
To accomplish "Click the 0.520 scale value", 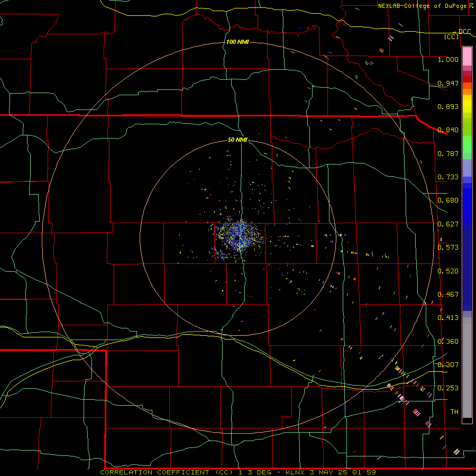I will [x=448, y=271].
